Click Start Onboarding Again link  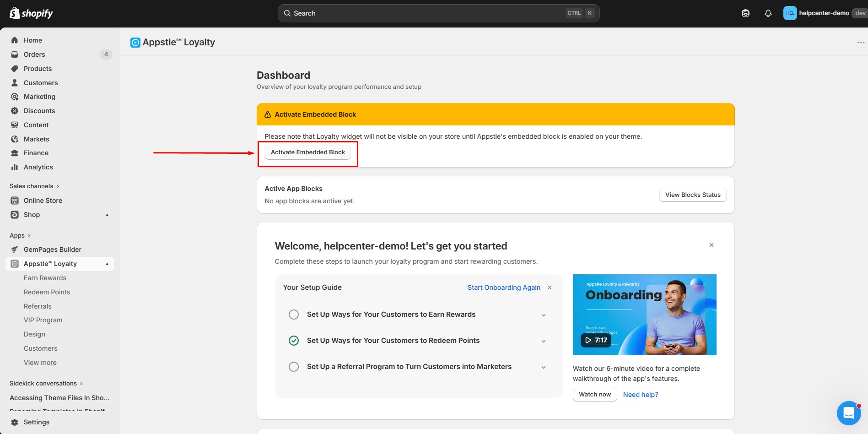503,288
